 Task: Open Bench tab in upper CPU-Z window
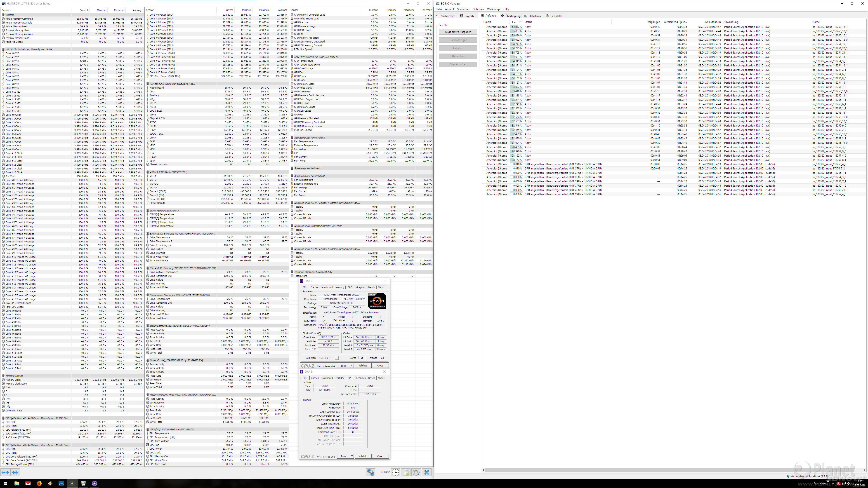point(371,287)
